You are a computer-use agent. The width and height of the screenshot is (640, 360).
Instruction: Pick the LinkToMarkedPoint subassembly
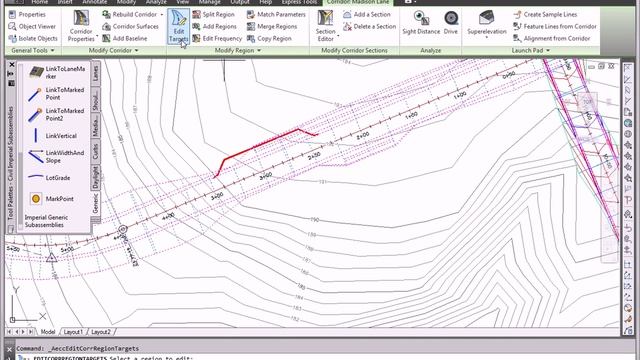click(56, 93)
